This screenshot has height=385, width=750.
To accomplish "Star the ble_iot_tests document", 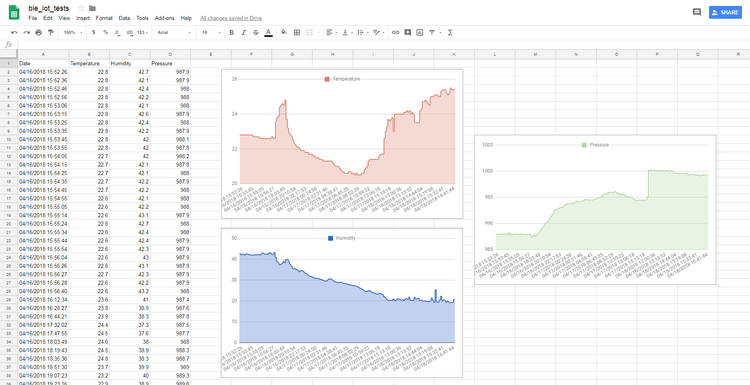I will (x=81, y=8).
